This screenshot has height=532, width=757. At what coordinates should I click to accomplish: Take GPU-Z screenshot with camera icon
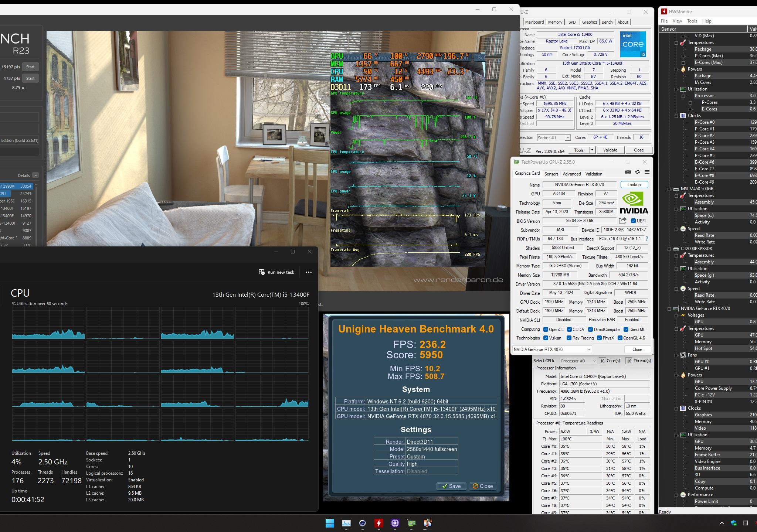tap(628, 172)
